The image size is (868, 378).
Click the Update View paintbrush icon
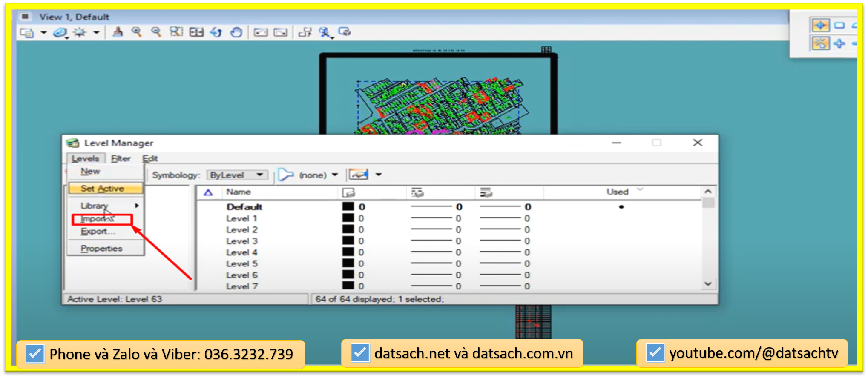(x=118, y=32)
